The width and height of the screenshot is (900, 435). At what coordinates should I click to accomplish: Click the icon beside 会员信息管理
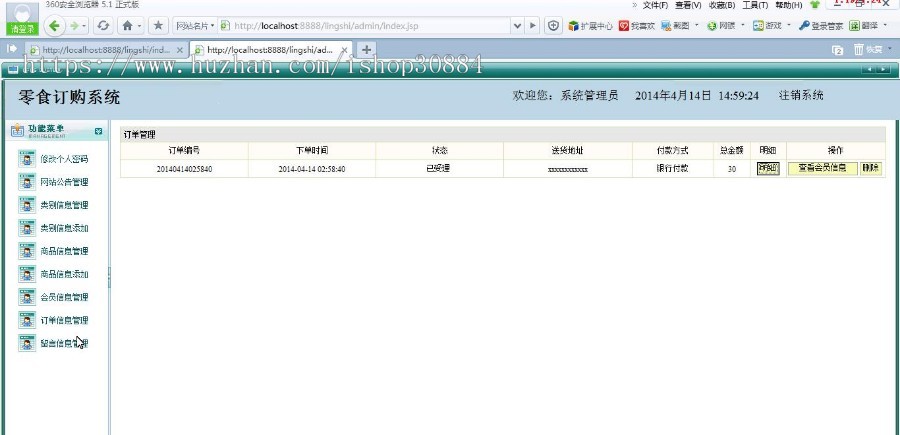[x=27, y=297]
